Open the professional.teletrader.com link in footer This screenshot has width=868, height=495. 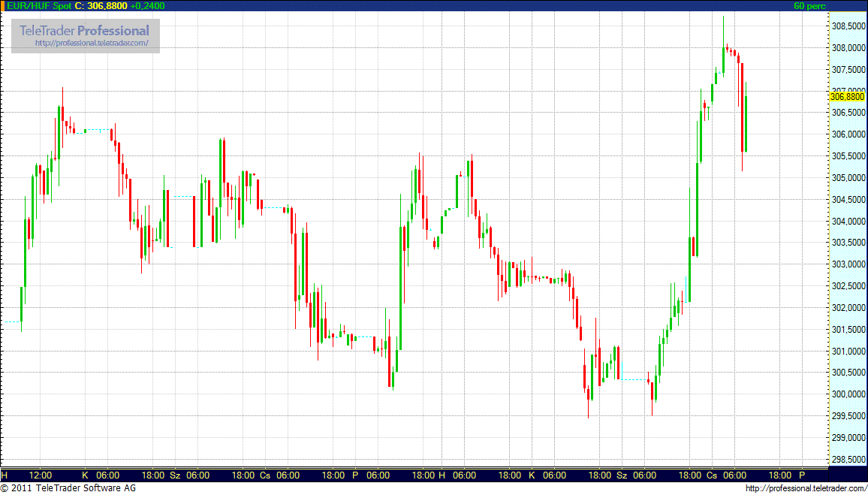click(x=806, y=488)
